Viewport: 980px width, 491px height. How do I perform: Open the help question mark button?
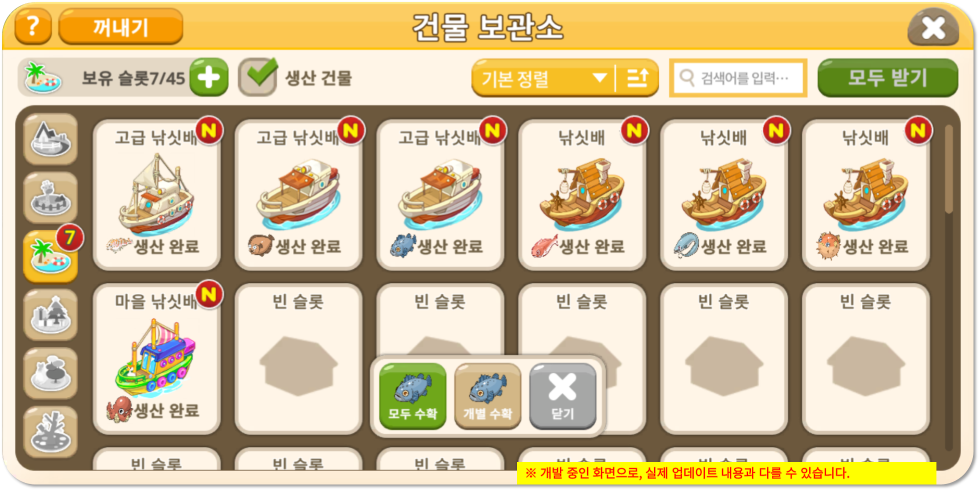[x=33, y=26]
